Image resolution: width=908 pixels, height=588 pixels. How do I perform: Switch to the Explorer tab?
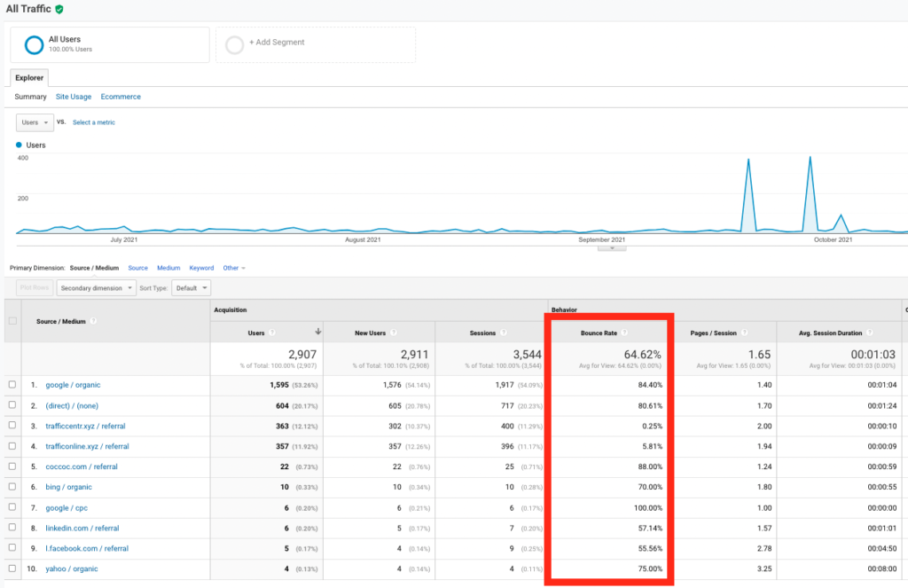28,77
